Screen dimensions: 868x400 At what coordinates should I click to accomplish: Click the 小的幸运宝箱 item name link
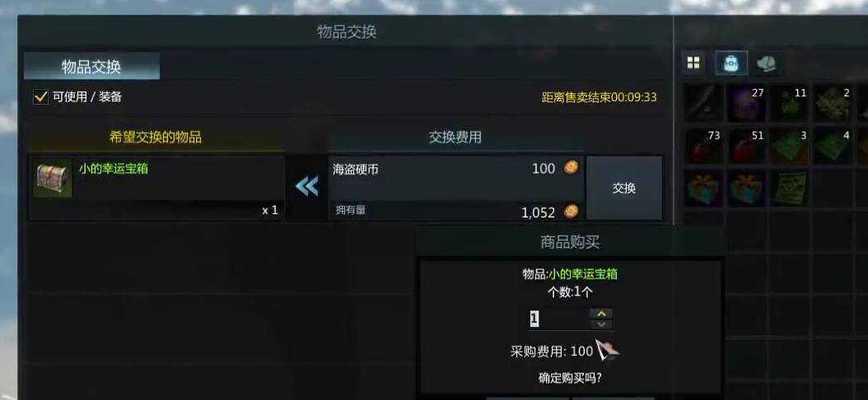point(113,169)
